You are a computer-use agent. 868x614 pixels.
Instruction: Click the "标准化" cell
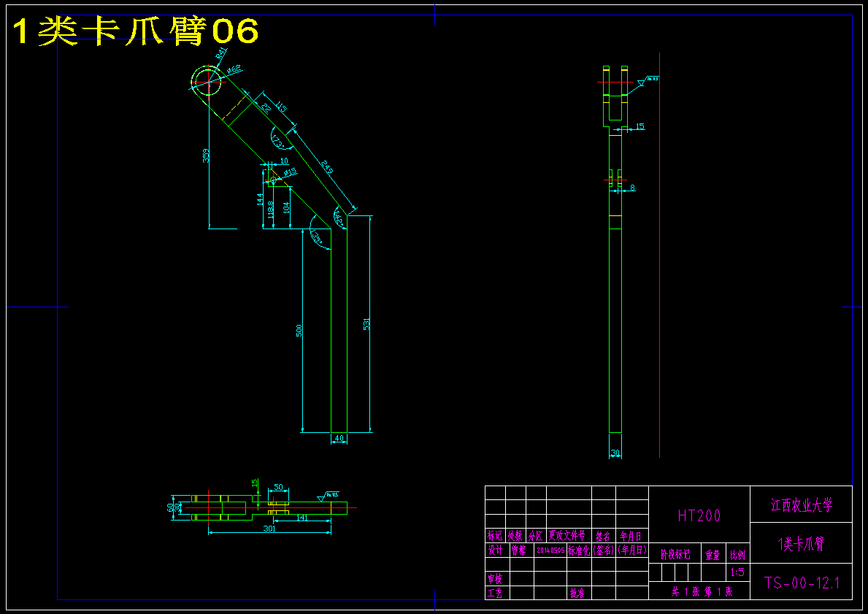(579, 550)
